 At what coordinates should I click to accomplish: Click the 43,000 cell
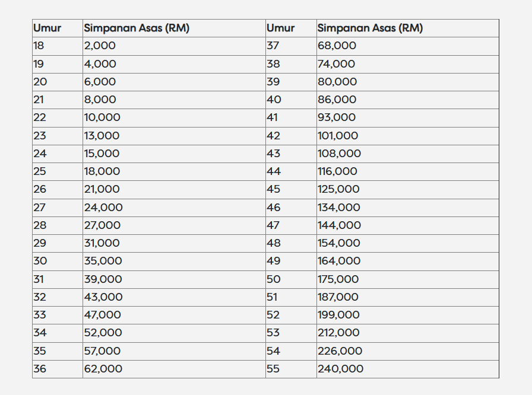click(174, 297)
